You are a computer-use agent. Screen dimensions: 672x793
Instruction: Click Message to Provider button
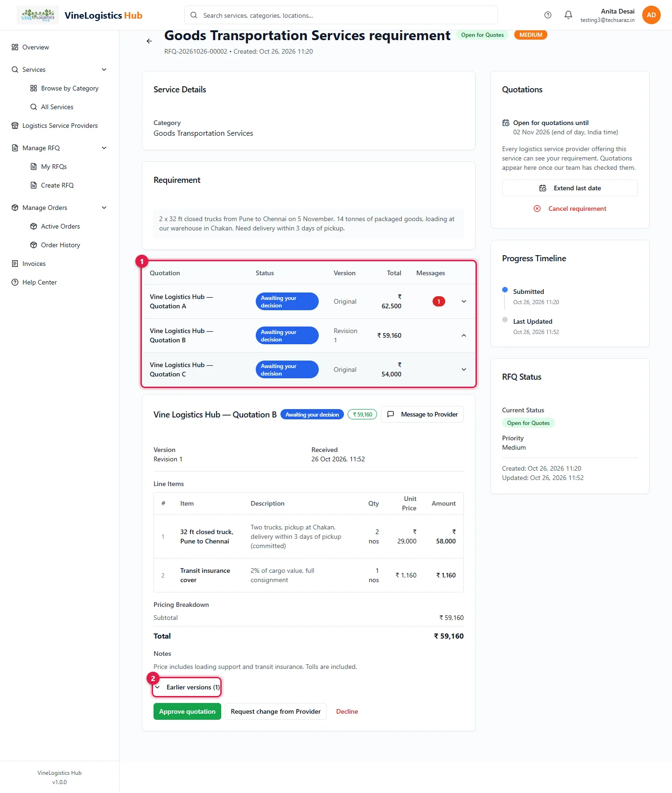422,414
